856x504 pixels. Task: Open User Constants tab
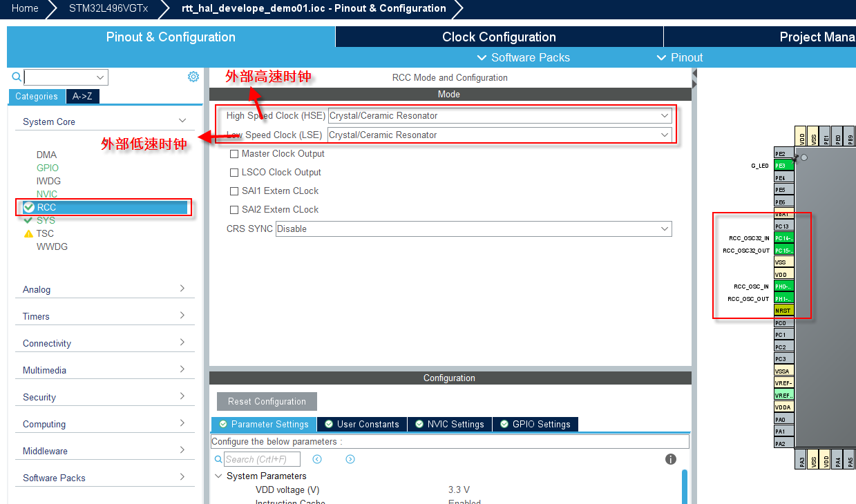[362, 424]
